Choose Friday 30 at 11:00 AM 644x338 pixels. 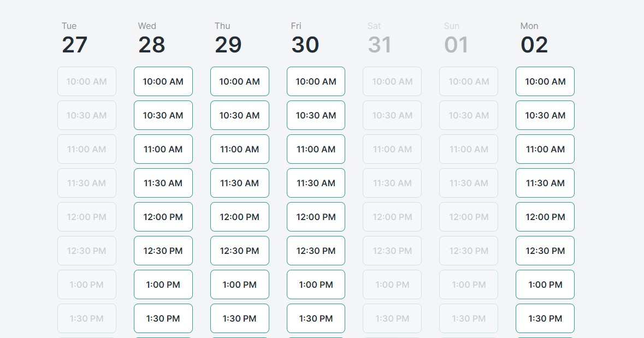(316, 149)
